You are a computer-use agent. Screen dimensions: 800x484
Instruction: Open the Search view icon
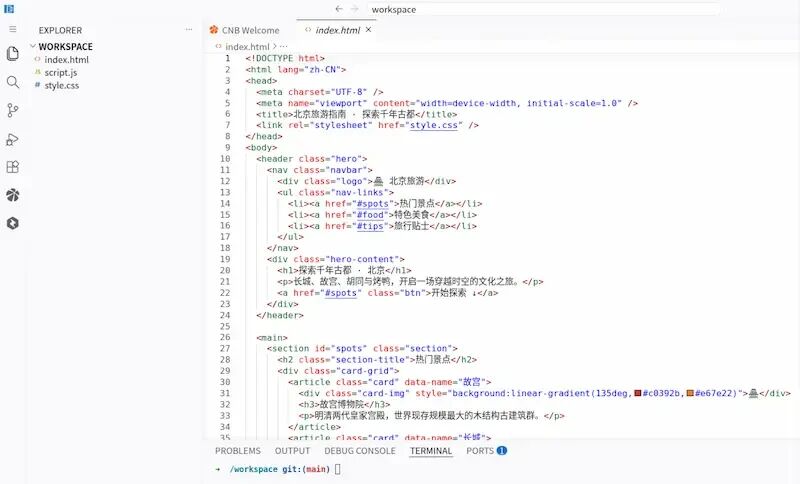coord(13,82)
